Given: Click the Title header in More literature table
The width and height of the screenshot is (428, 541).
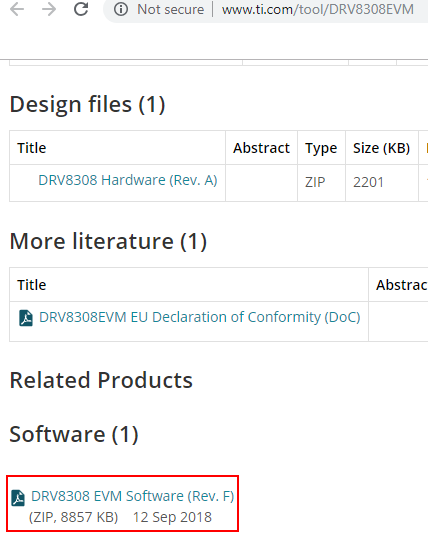Looking at the screenshot, I should [x=32, y=285].
